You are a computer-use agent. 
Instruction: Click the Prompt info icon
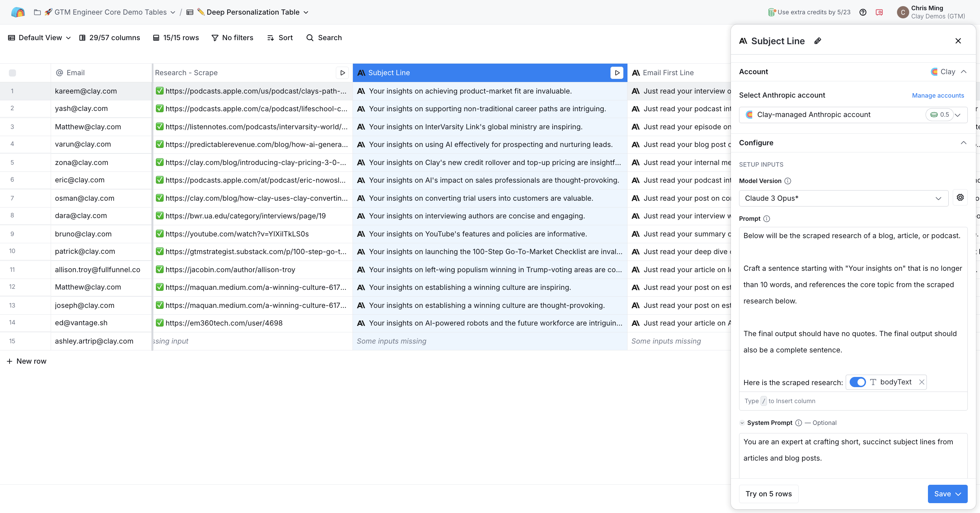click(x=766, y=219)
